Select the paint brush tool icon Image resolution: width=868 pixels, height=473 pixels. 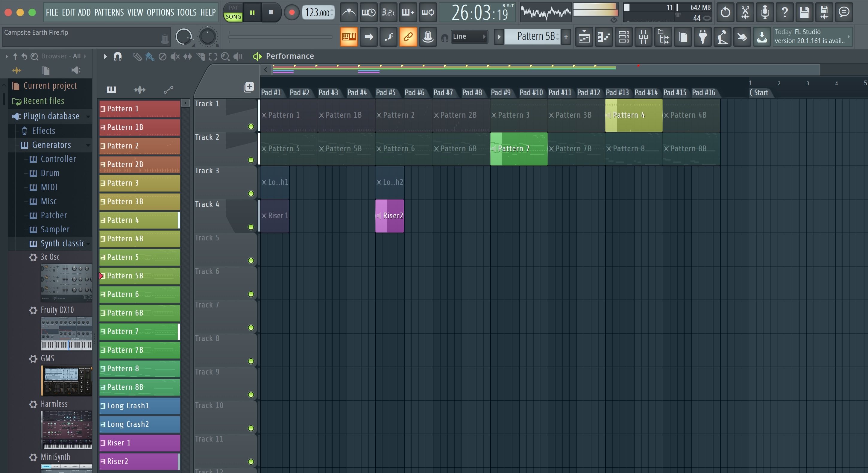pos(150,56)
